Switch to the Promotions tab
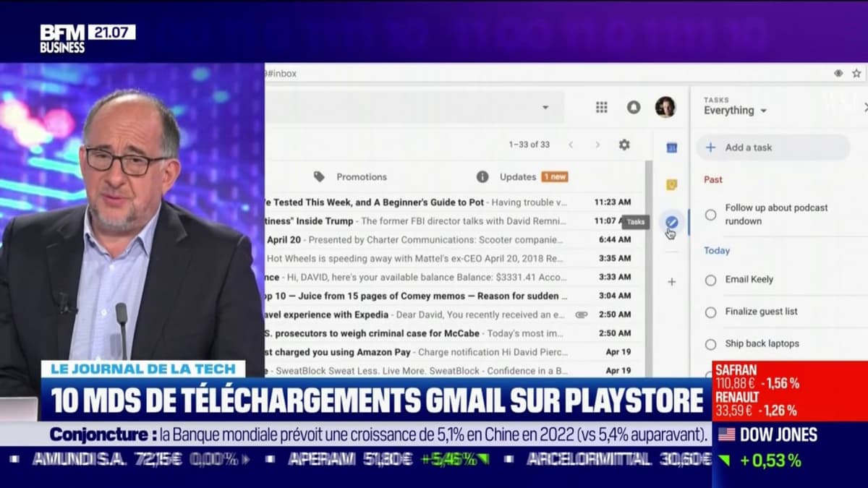 352,176
